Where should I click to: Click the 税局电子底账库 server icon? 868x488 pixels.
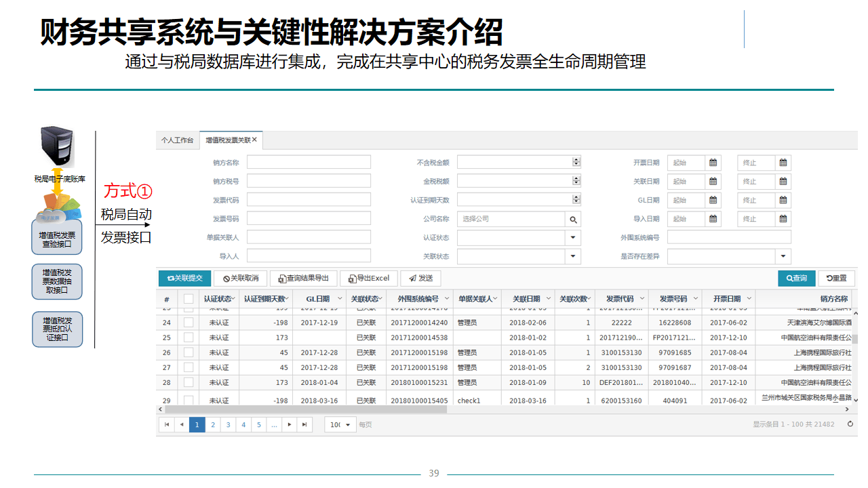click(x=56, y=148)
